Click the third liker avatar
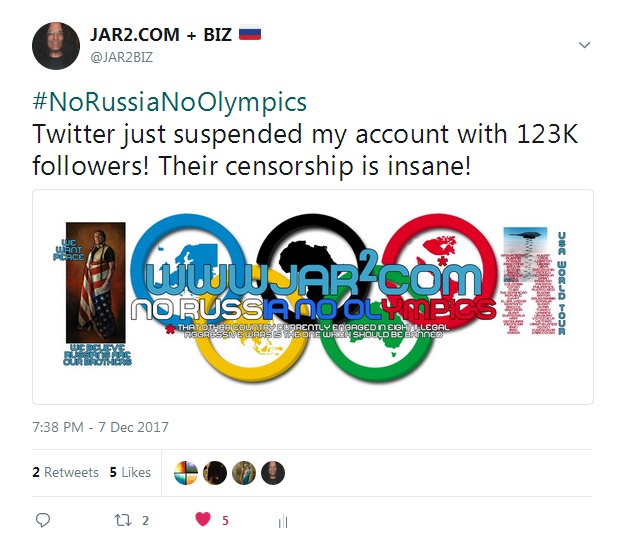Image resolution: width=627 pixels, height=556 pixels. pos(244,473)
